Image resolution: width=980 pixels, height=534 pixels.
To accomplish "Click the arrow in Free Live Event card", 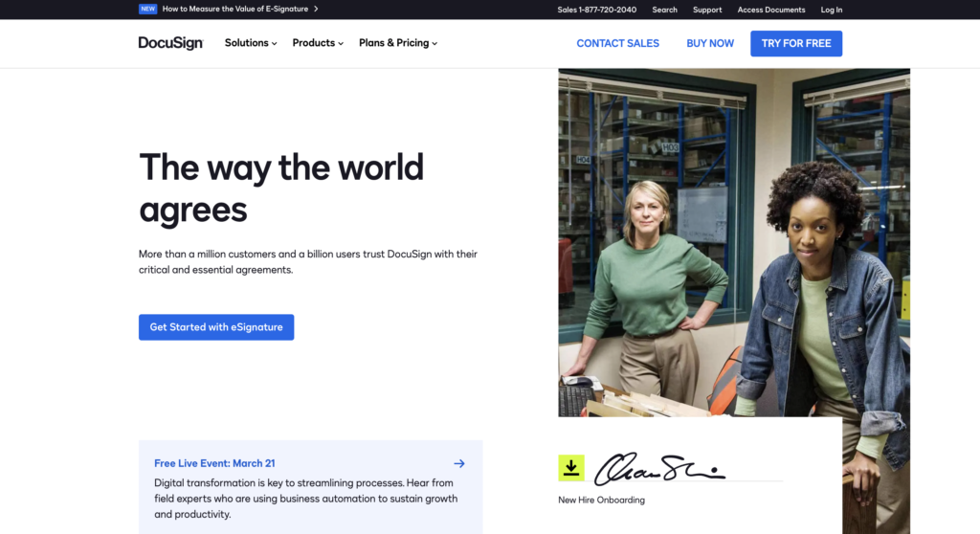I will click(459, 463).
